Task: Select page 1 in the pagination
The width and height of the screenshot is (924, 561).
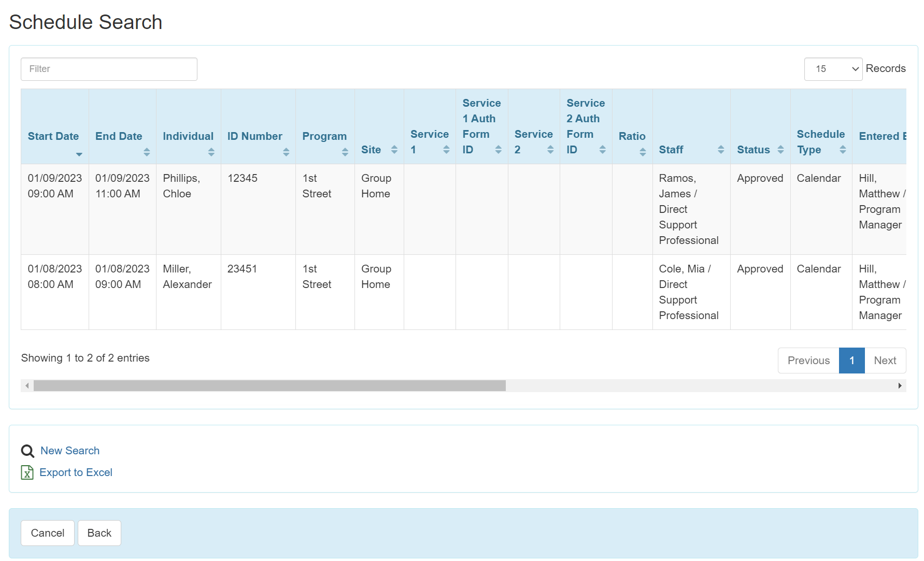Action: pyautogui.click(x=851, y=360)
